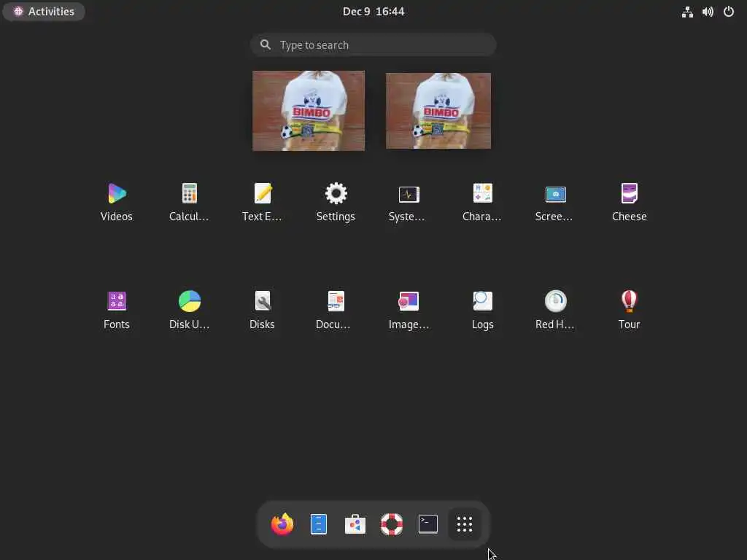Launch the Image Viewer app

click(409, 310)
